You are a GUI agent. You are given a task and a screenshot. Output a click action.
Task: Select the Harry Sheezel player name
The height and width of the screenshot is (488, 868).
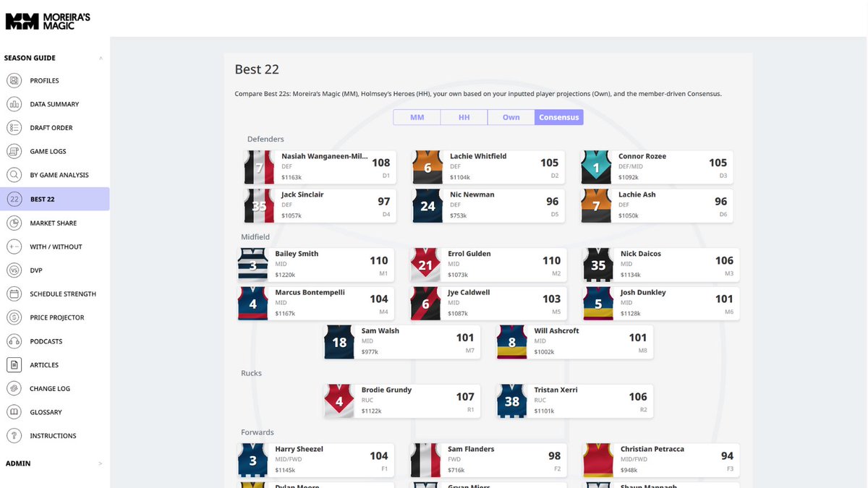299,449
